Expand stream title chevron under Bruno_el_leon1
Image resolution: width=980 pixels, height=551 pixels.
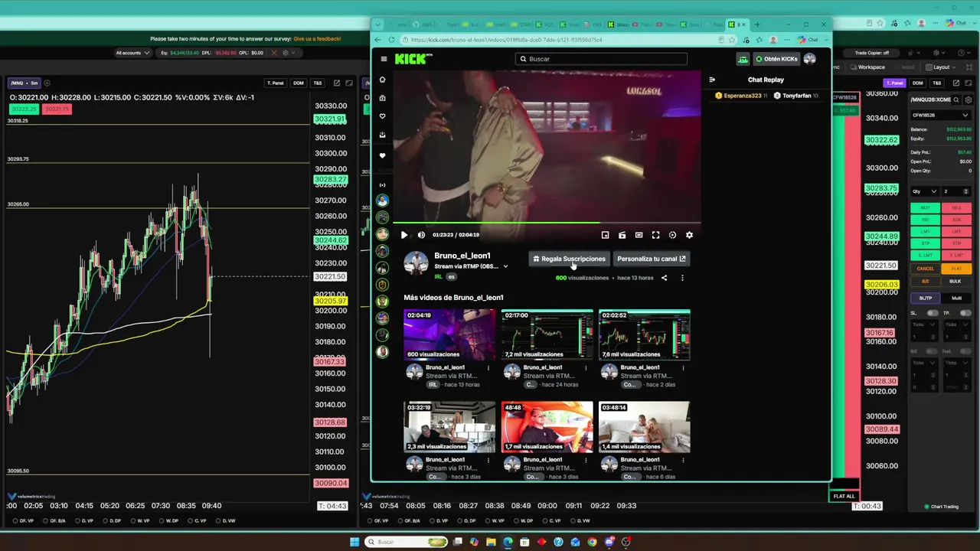pos(505,266)
